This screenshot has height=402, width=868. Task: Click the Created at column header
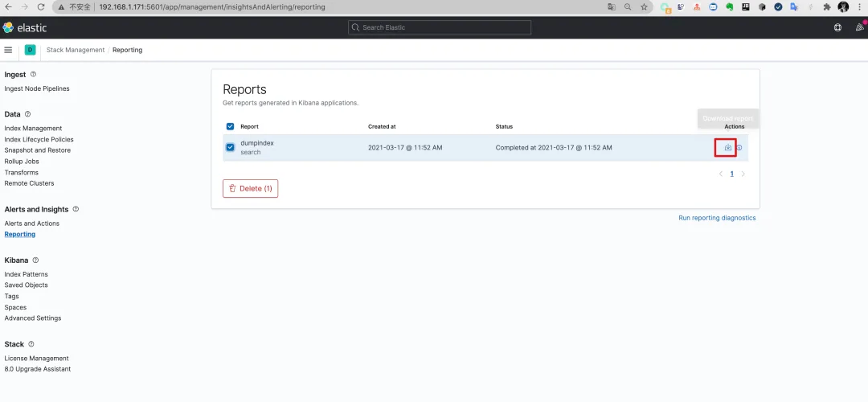coord(382,127)
